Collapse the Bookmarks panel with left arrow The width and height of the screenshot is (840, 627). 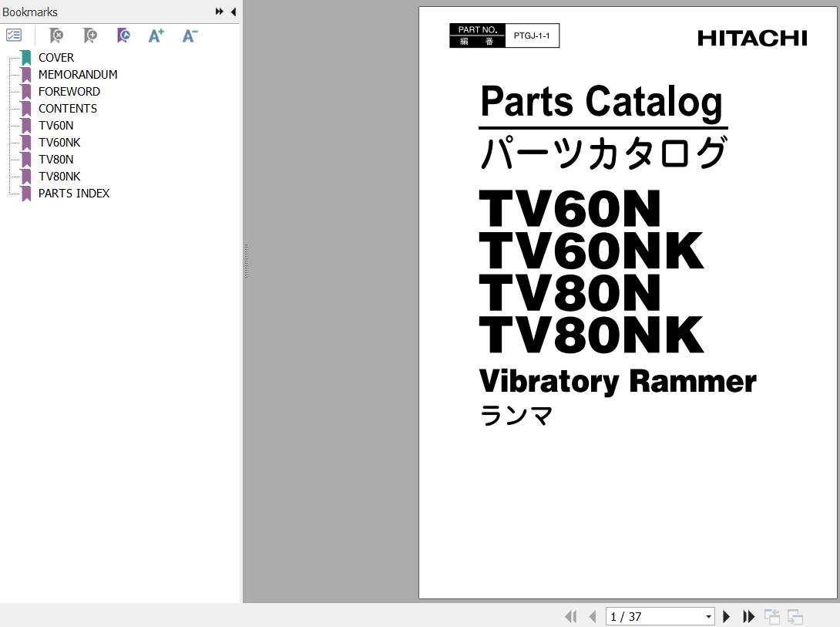tap(234, 12)
